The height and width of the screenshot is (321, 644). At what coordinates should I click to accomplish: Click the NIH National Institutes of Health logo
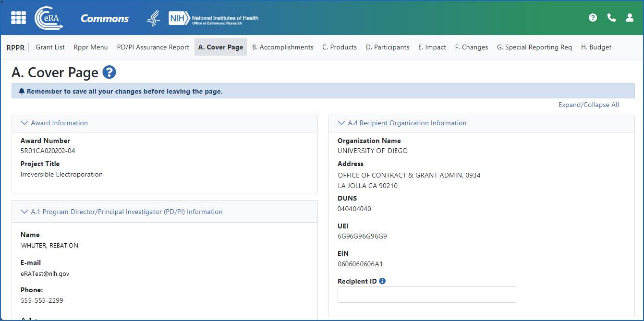pyautogui.click(x=213, y=18)
